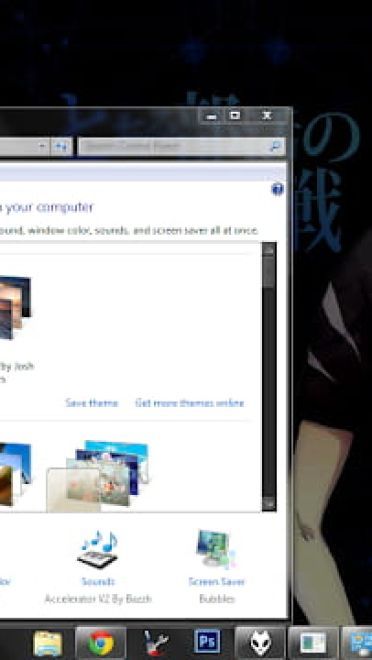Maximize the Personalization window
372x660 pixels.
[x=235, y=116]
